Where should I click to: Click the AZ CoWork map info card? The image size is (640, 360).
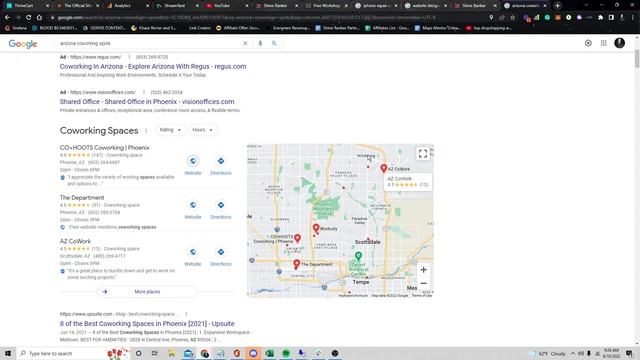(x=407, y=182)
